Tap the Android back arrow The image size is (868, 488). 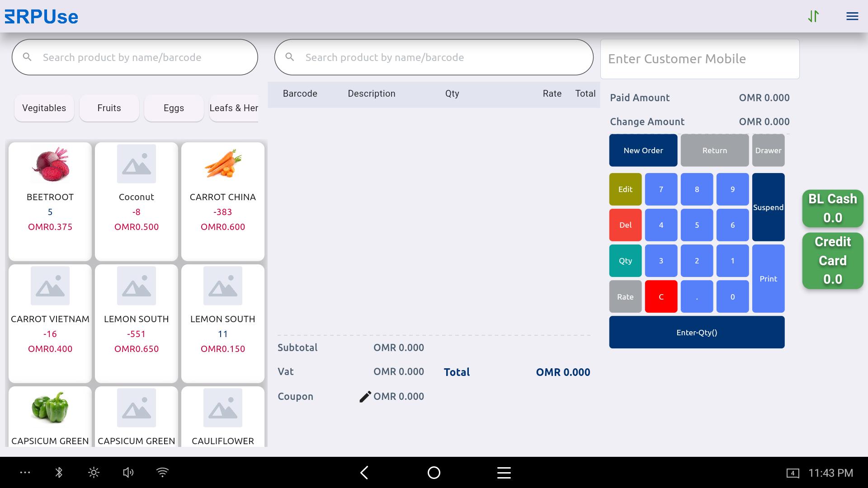(x=364, y=473)
